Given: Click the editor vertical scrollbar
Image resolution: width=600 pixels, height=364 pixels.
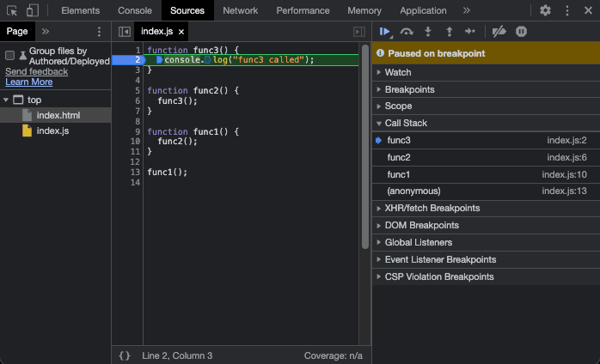Looking at the screenshot, I should click(x=365, y=147).
